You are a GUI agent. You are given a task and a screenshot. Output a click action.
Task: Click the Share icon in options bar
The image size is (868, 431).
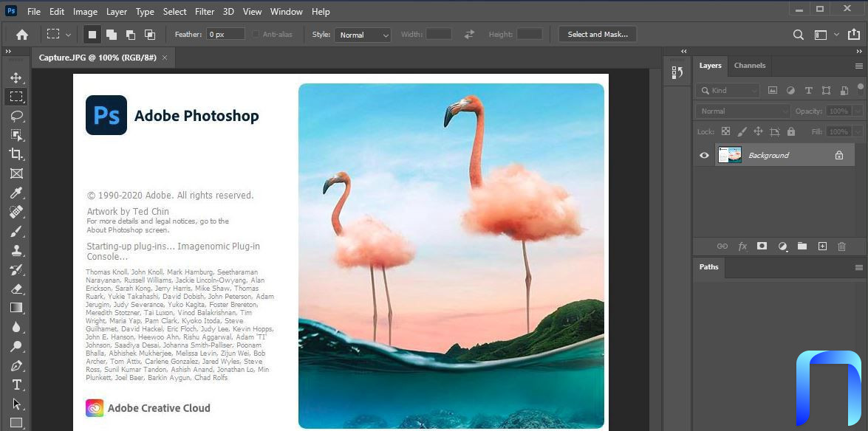[x=854, y=35]
